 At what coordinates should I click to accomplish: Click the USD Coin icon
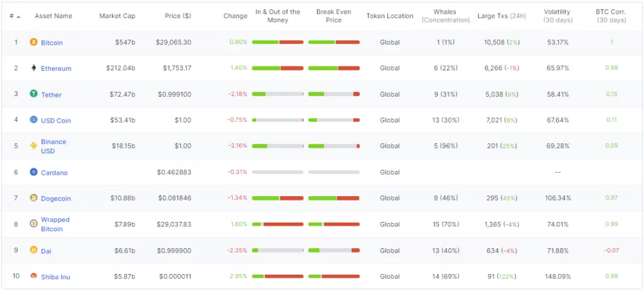point(34,120)
